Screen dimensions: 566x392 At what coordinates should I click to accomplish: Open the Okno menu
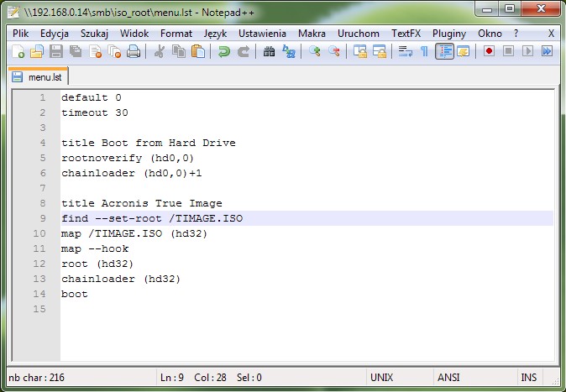tap(490, 34)
